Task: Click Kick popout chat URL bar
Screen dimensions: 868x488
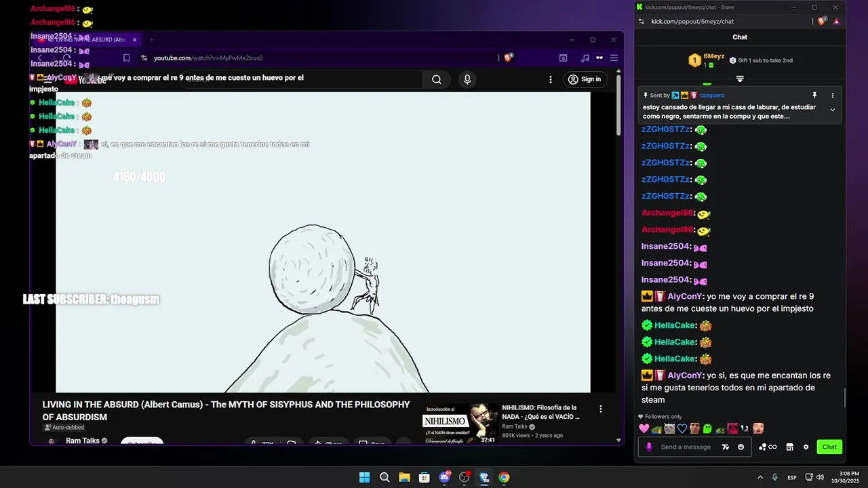Action: pyautogui.click(x=692, y=21)
